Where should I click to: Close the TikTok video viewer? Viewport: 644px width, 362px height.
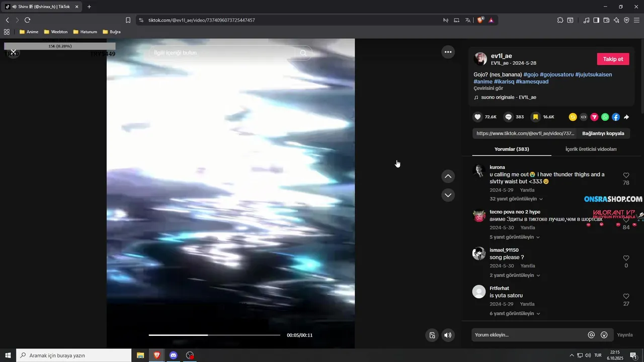14,52
